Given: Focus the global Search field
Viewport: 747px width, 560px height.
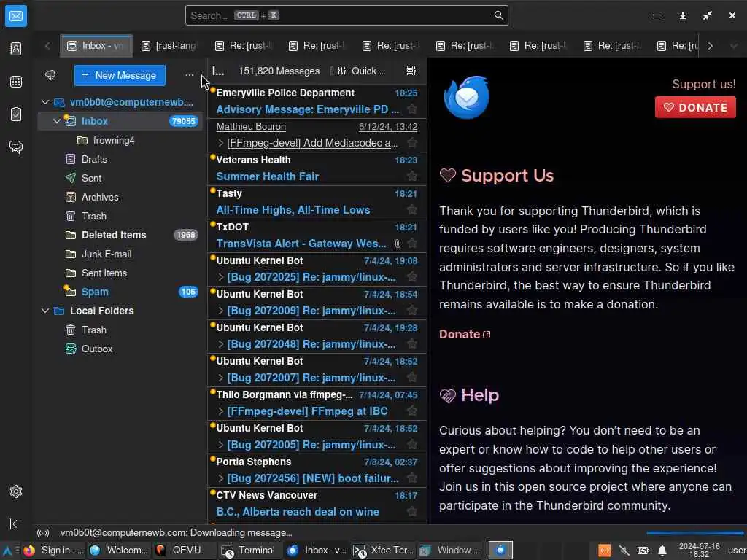Looking at the screenshot, I should pos(347,15).
